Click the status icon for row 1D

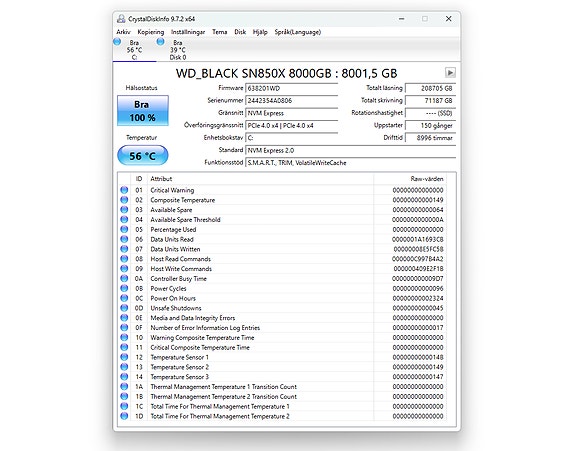[x=124, y=416]
